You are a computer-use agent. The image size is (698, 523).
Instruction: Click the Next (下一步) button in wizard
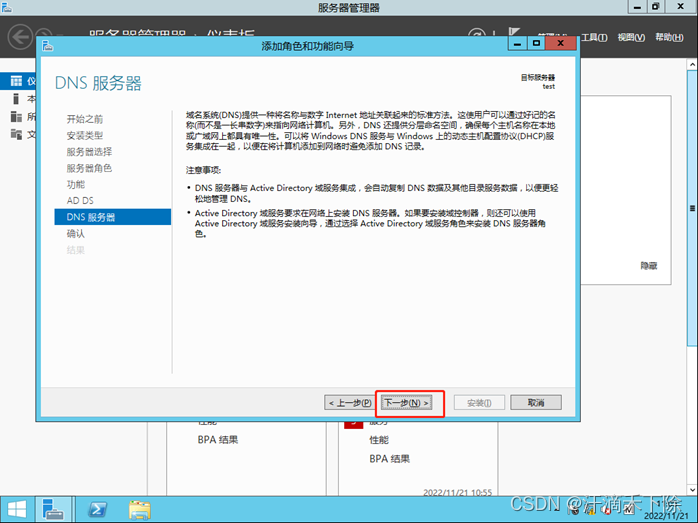pos(407,403)
